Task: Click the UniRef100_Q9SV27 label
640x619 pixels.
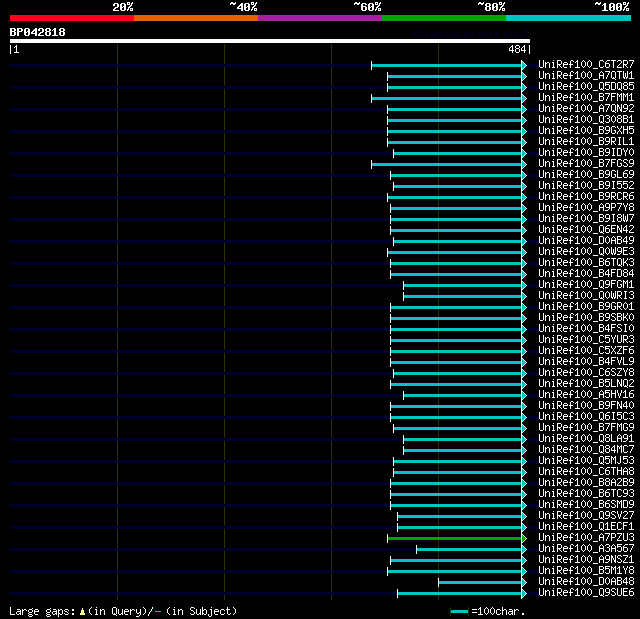Action: (x=586, y=516)
